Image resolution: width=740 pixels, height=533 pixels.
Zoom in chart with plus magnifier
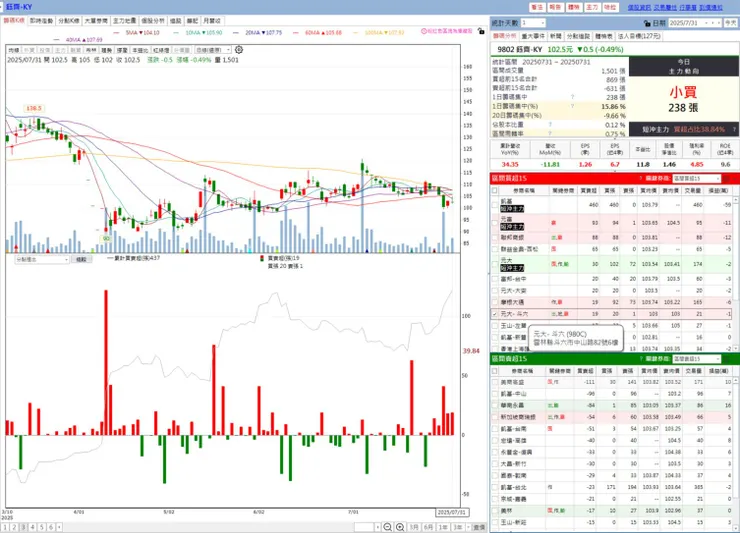[x=400, y=527]
